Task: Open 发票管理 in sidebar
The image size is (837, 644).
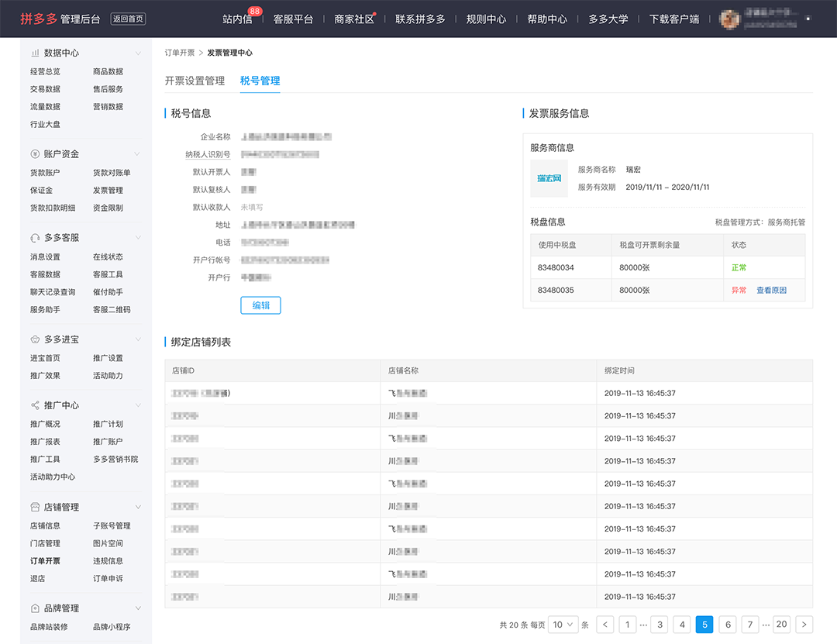Action: point(108,190)
